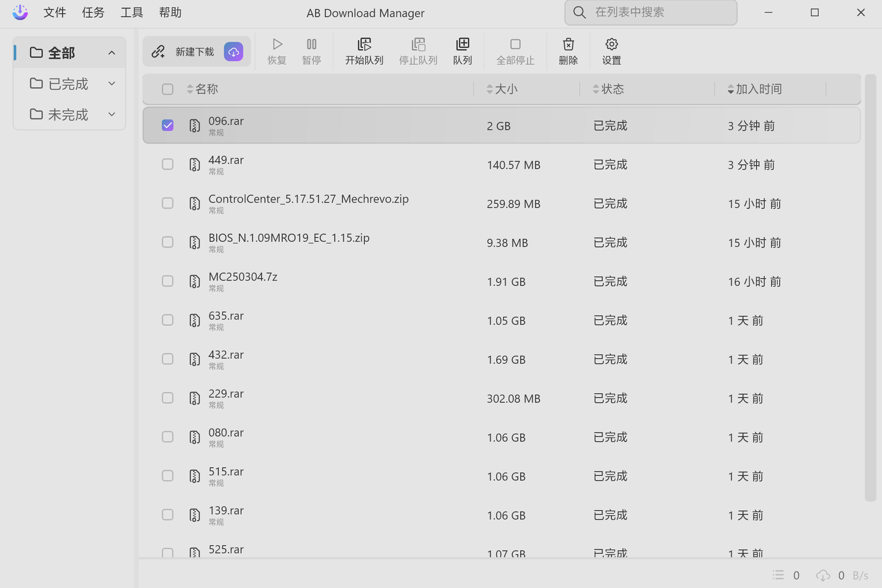Click the 恢复 resume play icon
Image resolution: width=882 pixels, height=588 pixels.
coord(277,44)
